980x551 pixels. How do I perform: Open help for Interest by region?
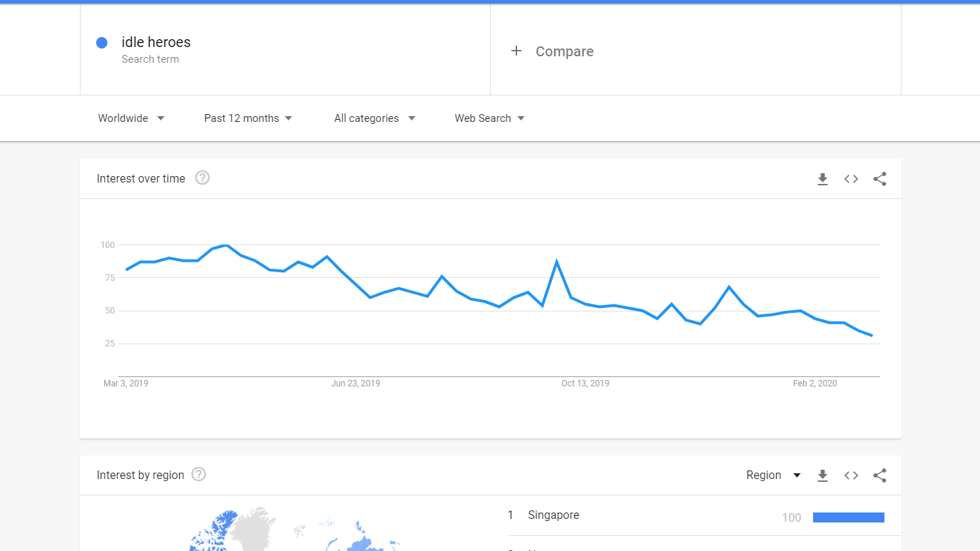point(199,475)
